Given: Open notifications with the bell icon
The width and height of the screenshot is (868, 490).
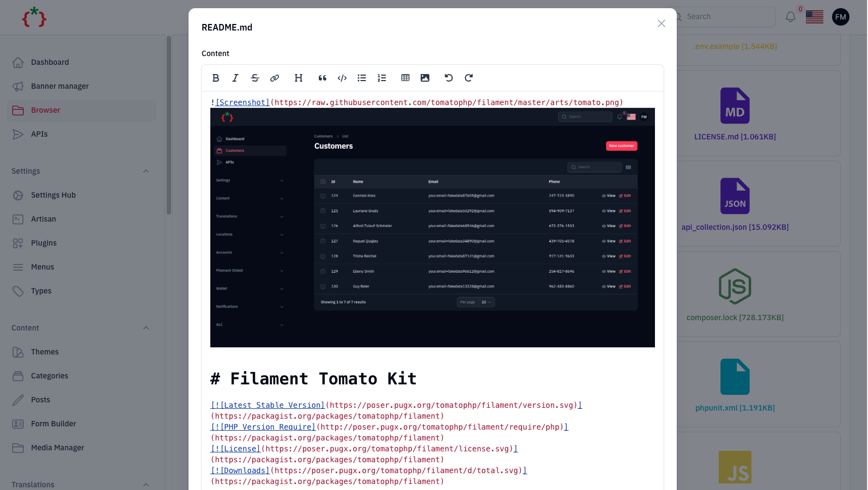Looking at the screenshot, I should tap(791, 17).
